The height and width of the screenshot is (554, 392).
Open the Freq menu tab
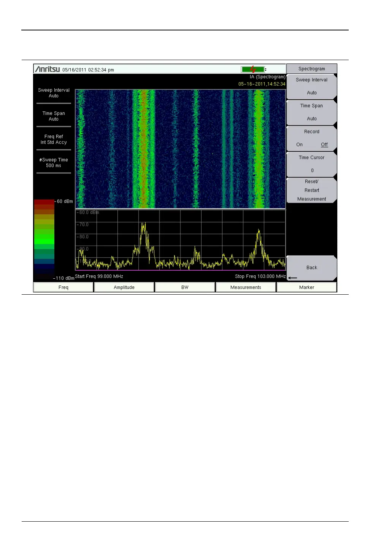(x=63, y=287)
